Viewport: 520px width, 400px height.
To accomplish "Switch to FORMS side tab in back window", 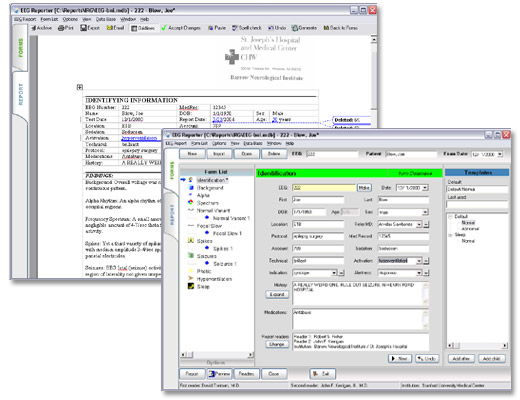I will tap(21, 48).
